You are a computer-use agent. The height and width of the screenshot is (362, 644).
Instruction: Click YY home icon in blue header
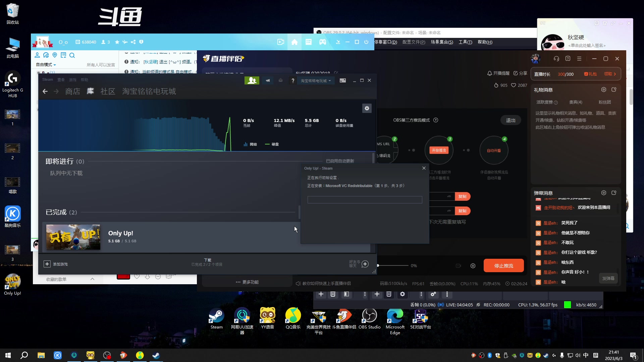[x=294, y=42]
